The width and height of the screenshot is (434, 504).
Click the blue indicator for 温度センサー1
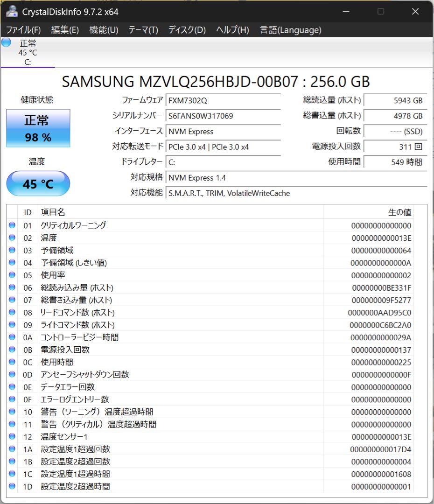coord(12,436)
